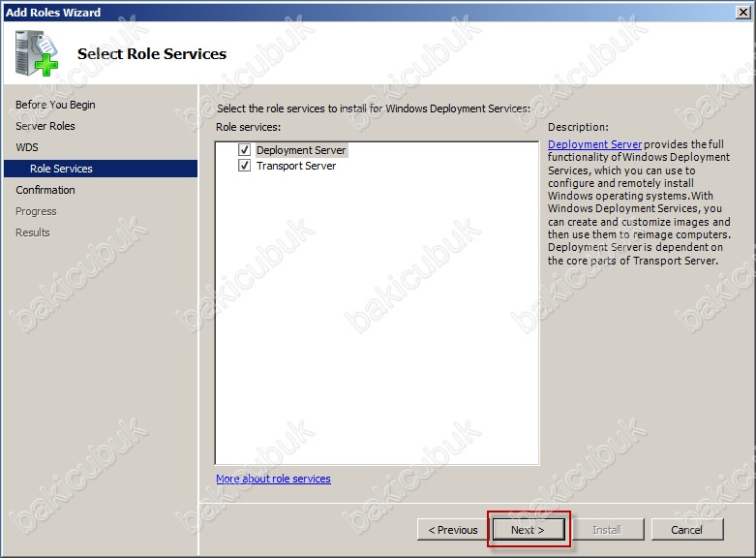
Task: Cancel the Add Roles Wizard
Action: tap(687, 530)
